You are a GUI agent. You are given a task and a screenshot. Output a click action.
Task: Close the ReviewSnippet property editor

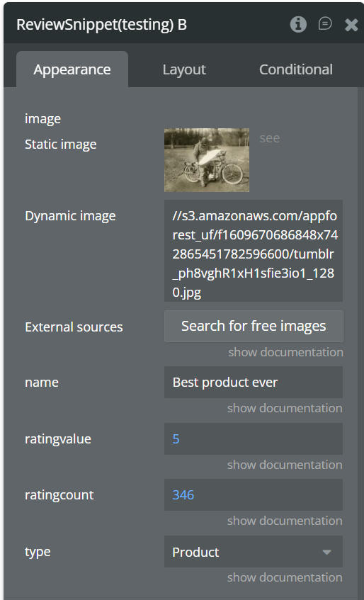click(351, 26)
